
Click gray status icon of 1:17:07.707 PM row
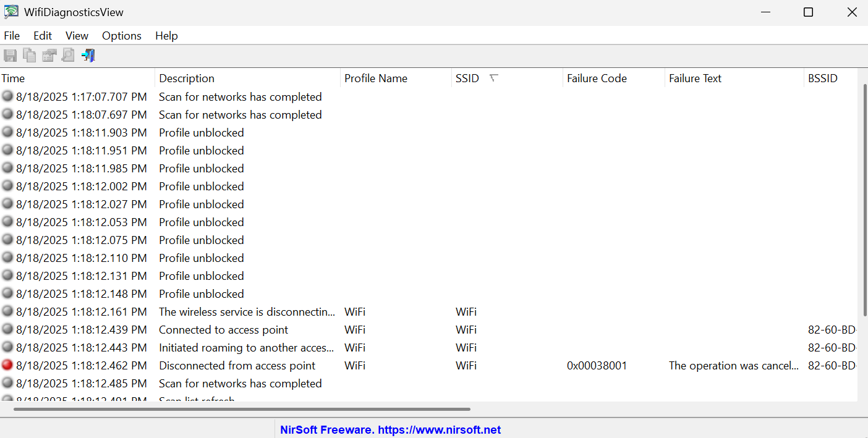(7, 96)
